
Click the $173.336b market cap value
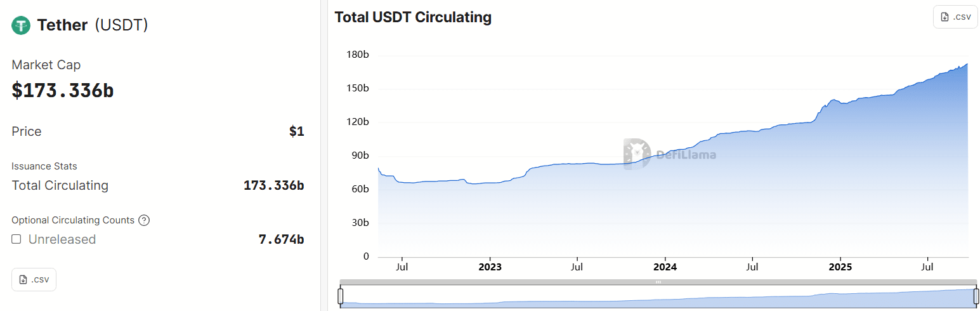63,90
